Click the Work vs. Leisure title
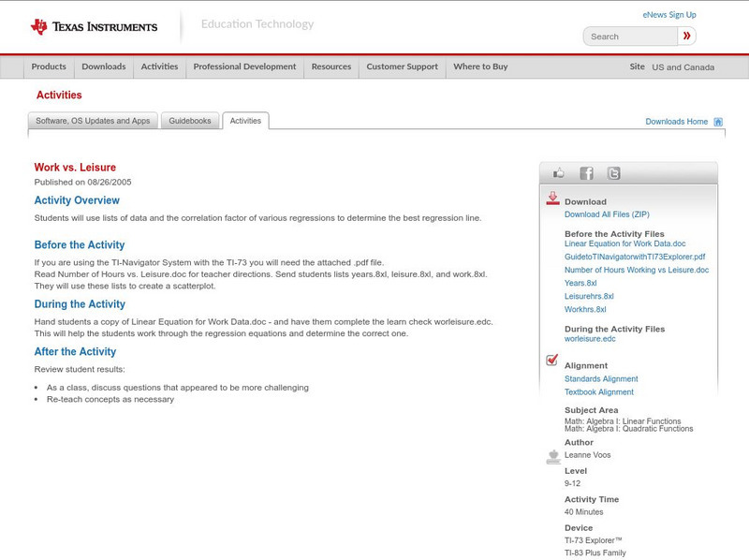Viewport: 749px width, 560px height. (x=75, y=168)
